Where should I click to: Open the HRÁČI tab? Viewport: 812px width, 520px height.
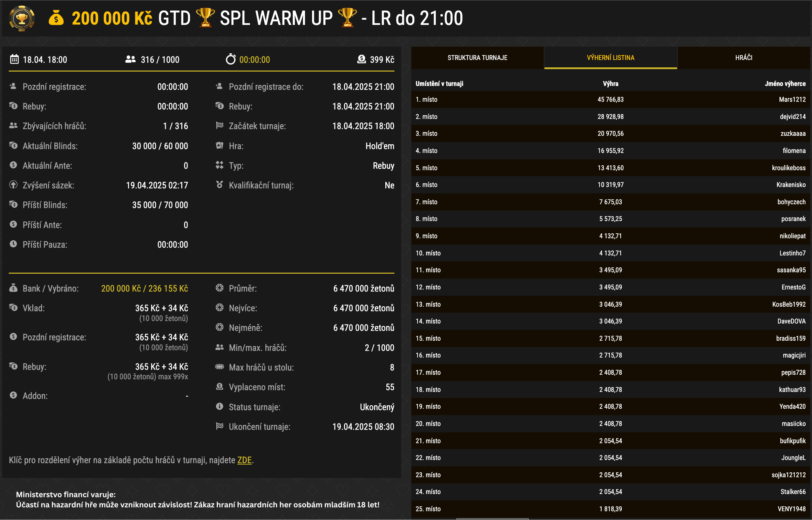pos(744,58)
